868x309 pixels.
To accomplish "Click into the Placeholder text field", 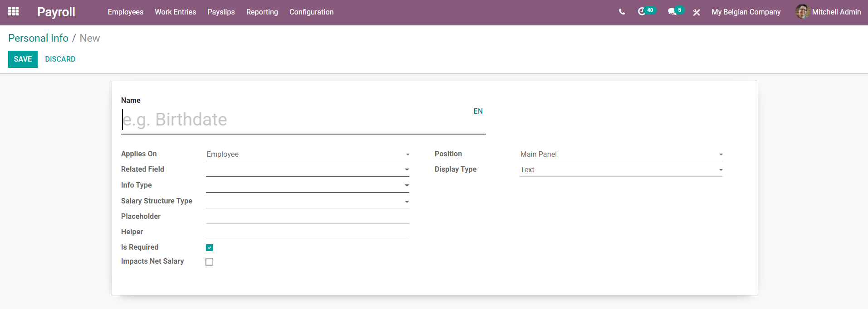I will pyautogui.click(x=308, y=217).
